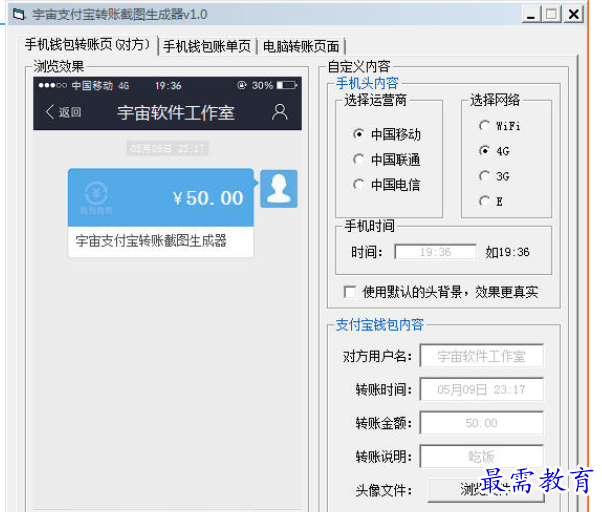Click the 手机头内容 section label
The height and width of the screenshot is (512, 602).
(x=367, y=83)
